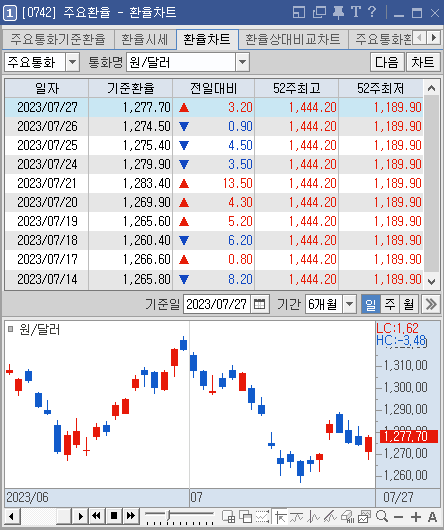The width and height of the screenshot is (444, 530).
Task: Click the minus zoom-out icon
Action: click(399, 517)
